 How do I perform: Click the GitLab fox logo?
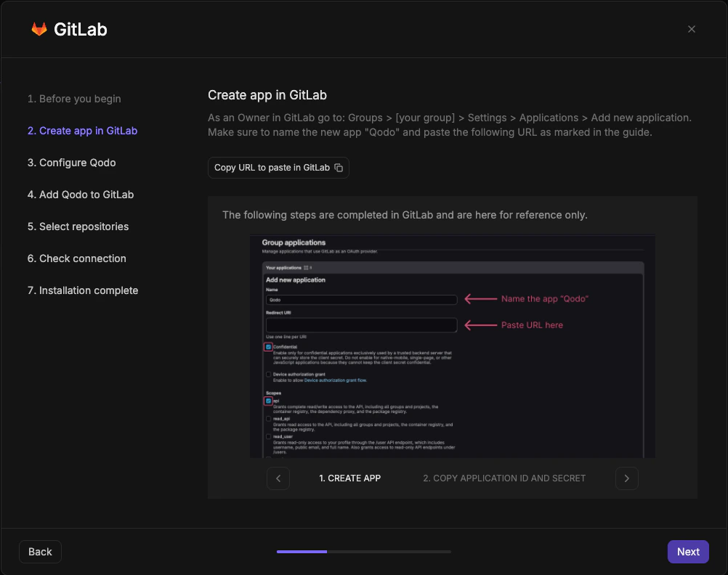(39, 29)
